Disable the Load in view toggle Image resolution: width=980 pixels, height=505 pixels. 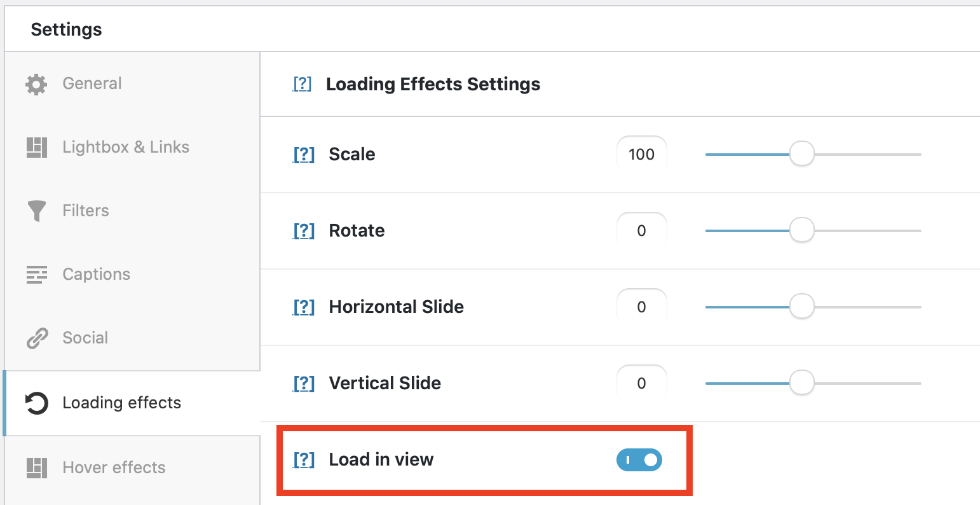click(639, 459)
